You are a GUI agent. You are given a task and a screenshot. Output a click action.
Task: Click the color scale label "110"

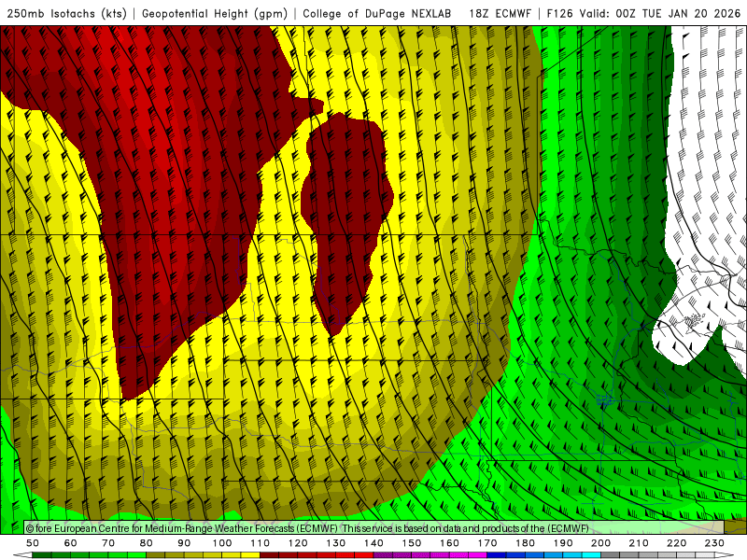tap(261, 543)
